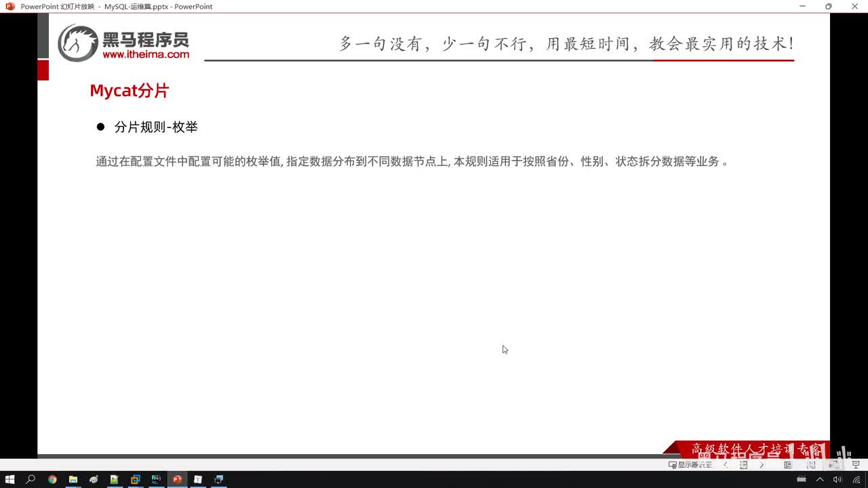Open the Typora taskbar icon
868x488 pixels.
pyautogui.click(x=198, y=479)
